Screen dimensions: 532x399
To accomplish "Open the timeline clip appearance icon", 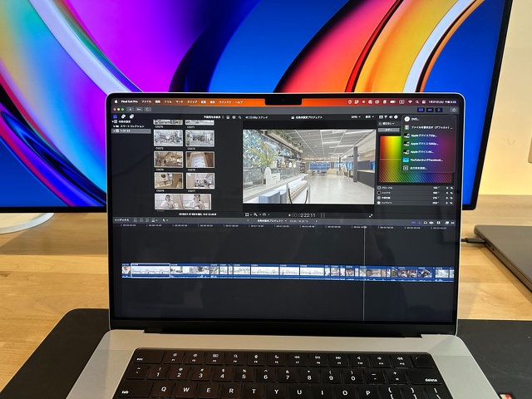I will 438,223.
